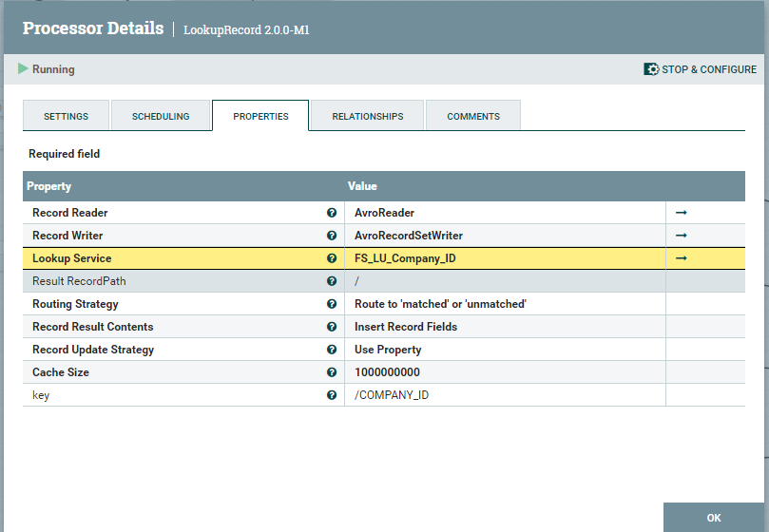The width and height of the screenshot is (769, 532).
Task: Open help for Routing Strategy property
Action: pos(332,304)
